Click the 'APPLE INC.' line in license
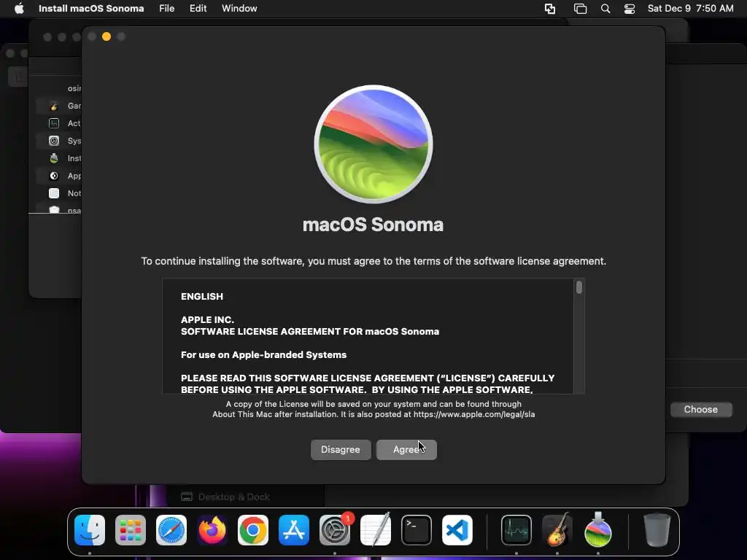747x560 pixels. click(207, 319)
